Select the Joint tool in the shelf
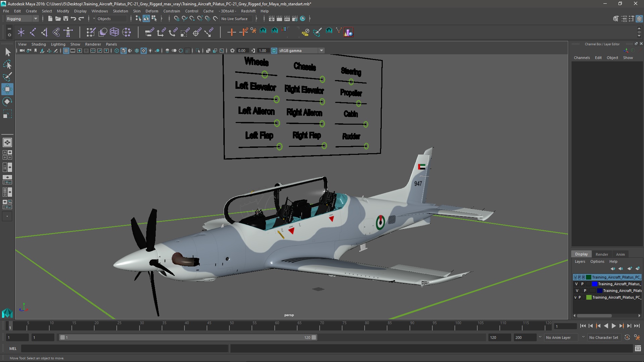Screen dimensions: 644x362 point(33,32)
